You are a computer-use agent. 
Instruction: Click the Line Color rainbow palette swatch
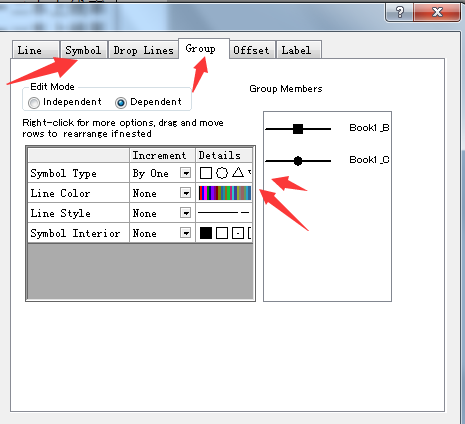pyautogui.click(x=224, y=193)
